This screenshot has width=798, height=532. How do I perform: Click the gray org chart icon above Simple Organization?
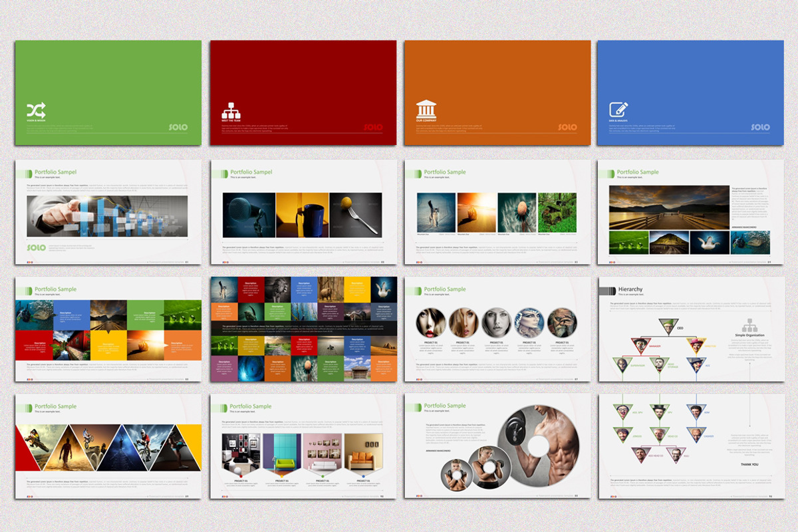pyautogui.click(x=749, y=325)
